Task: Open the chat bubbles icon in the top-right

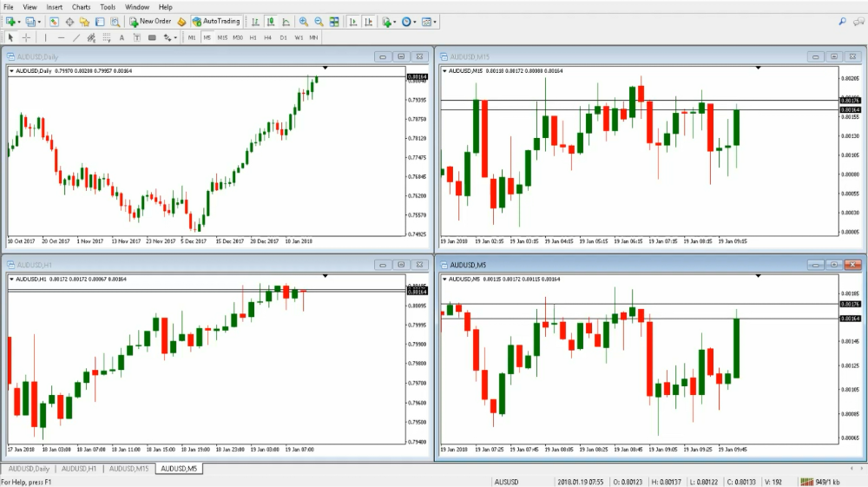Action: click(858, 22)
